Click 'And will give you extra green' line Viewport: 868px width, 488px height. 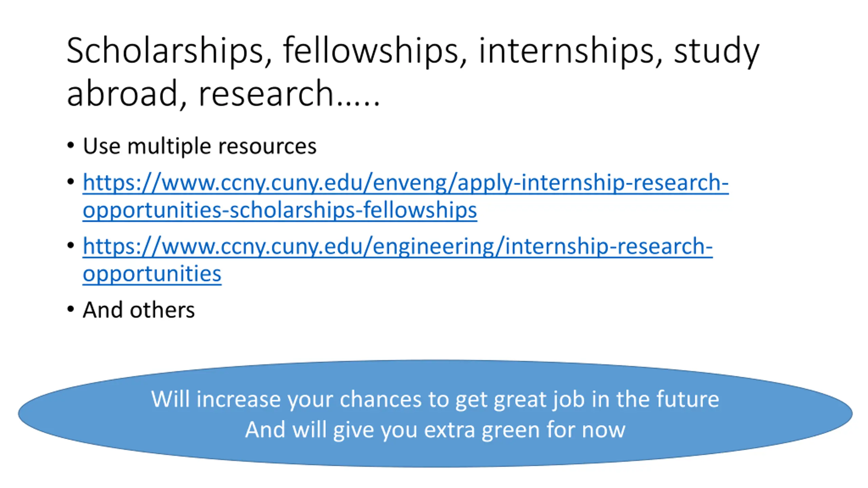click(435, 430)
